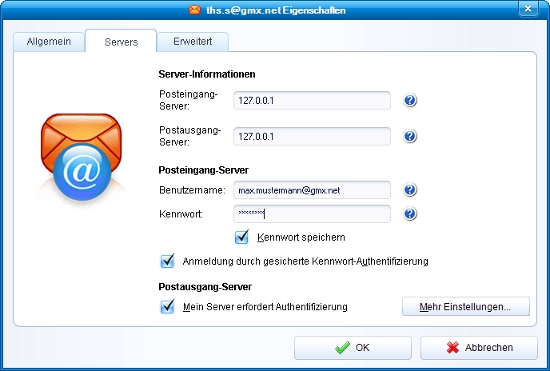Confirm with the OK button

353,348
